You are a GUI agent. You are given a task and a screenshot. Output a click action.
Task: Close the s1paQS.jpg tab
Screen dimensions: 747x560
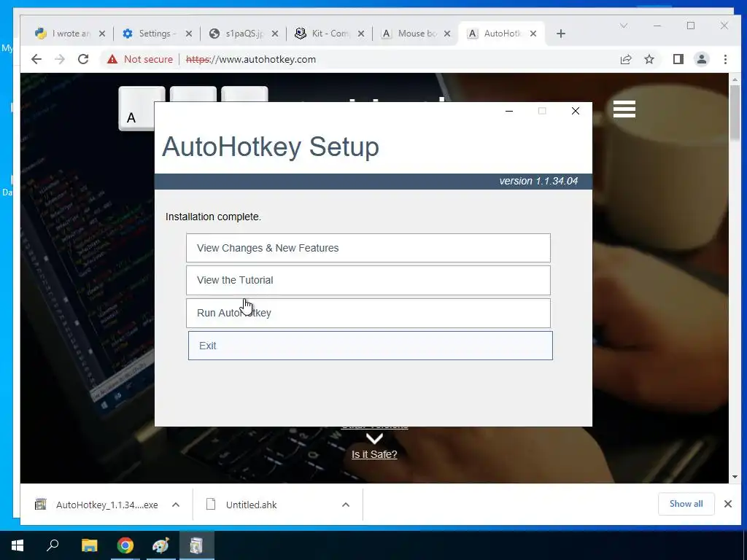(275, 34)
